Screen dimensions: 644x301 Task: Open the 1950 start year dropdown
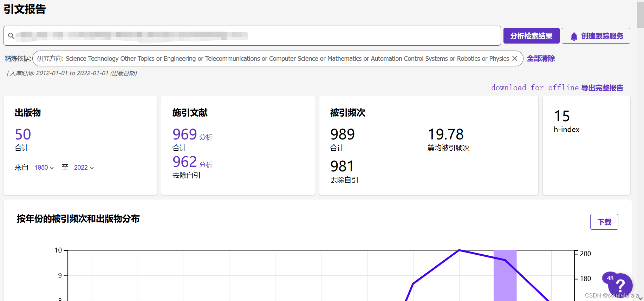tap(44, 168)
